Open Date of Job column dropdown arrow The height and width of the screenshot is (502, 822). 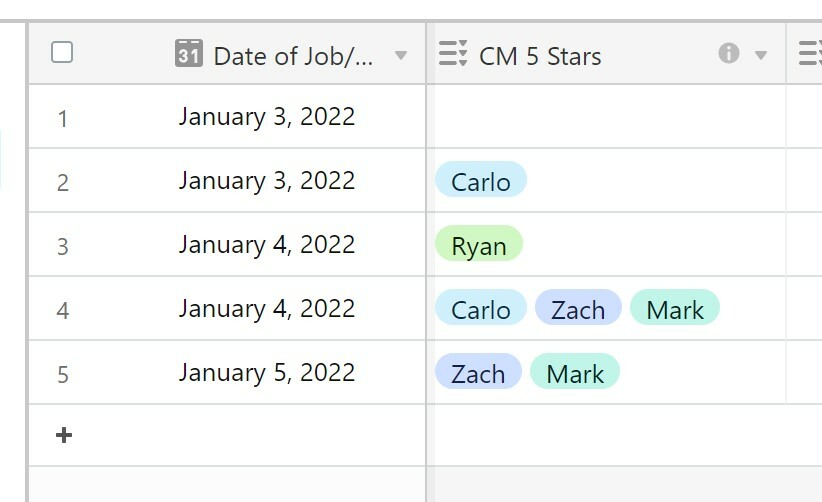pyautogui.click(x=401, y=54)
